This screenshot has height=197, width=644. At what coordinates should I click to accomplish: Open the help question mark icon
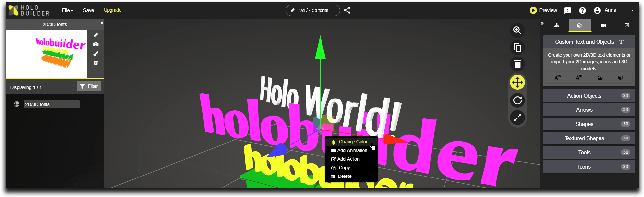(x=582, y=10)
